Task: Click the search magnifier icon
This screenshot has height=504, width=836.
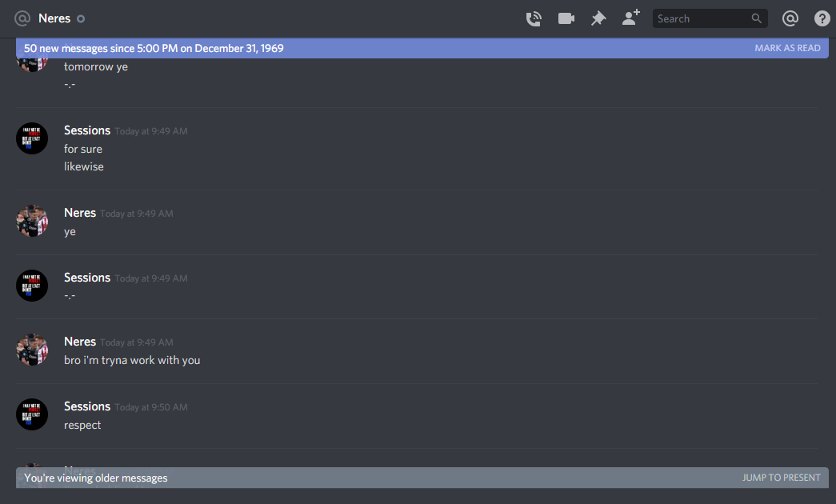Action: coord(756,18)
